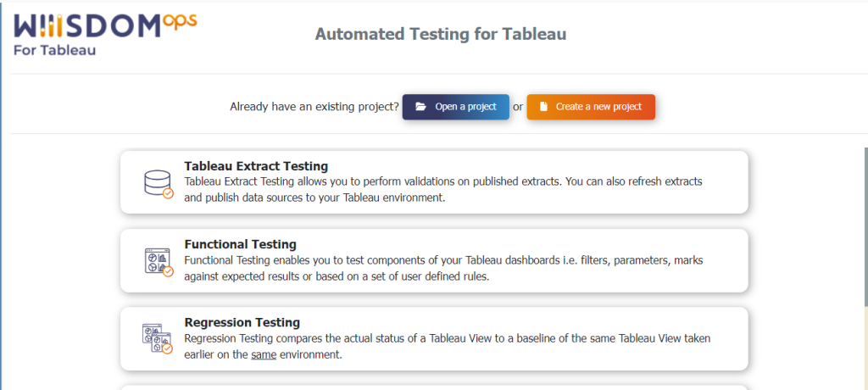Click the underlined word same in Regression Testing
868x390 pixels.
[x=264, y=354]
